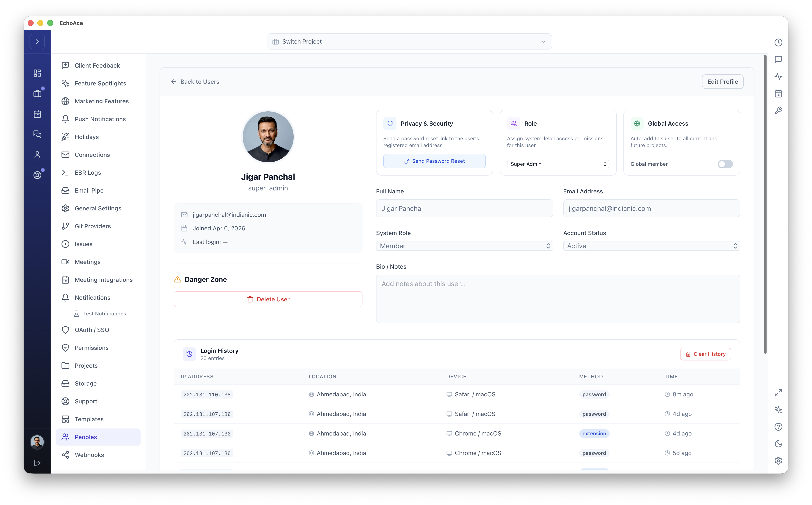Click the Full Name input field
This screenshot has height=505, width=812.
[464, 209]
